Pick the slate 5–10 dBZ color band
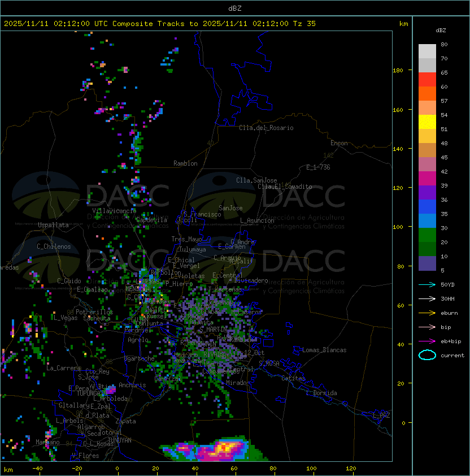 coord(427,263)
